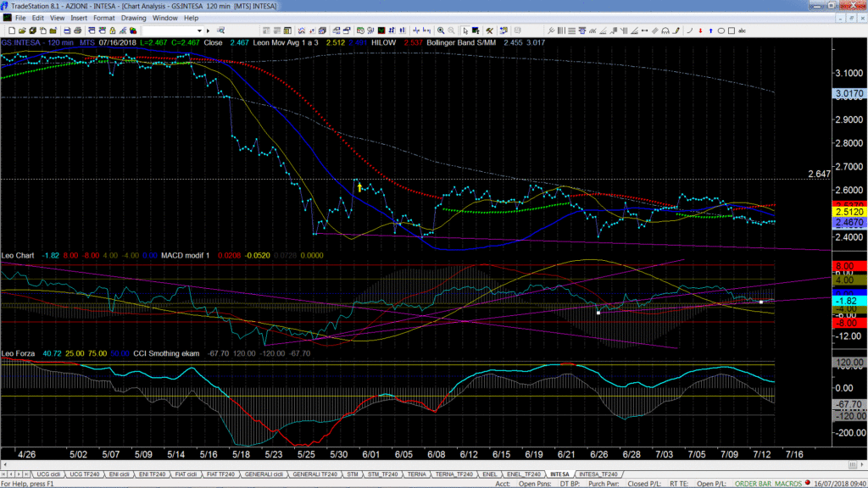The image size is (868, 488).
Task: Click the padlock icon in toolbar
Action: [x=113, y=30]
